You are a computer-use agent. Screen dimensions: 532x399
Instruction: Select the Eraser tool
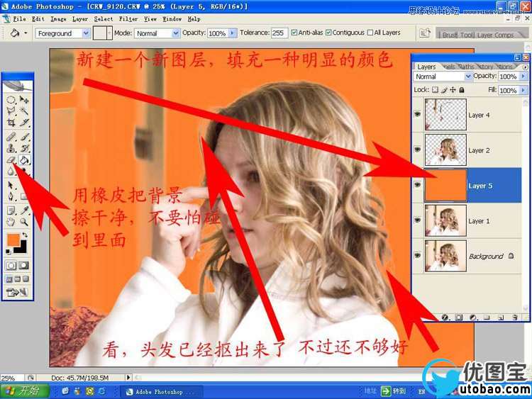[11, 159]
